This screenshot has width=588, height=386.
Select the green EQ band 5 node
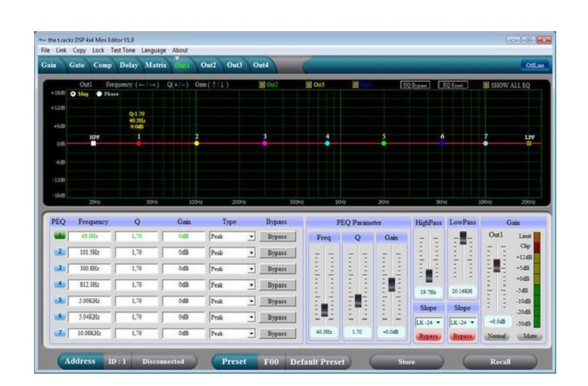coord(384,144)
